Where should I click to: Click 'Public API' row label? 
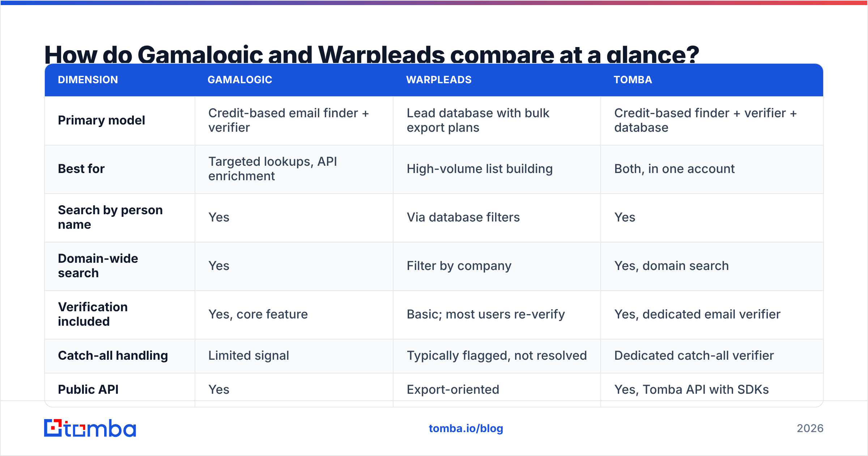click(88, 390)
